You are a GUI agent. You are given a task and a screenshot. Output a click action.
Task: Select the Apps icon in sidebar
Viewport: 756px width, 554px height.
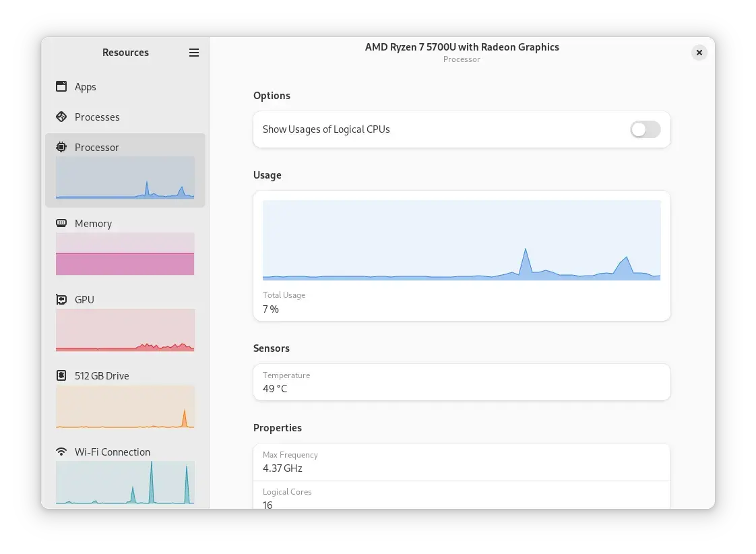(x=61, y=86)
